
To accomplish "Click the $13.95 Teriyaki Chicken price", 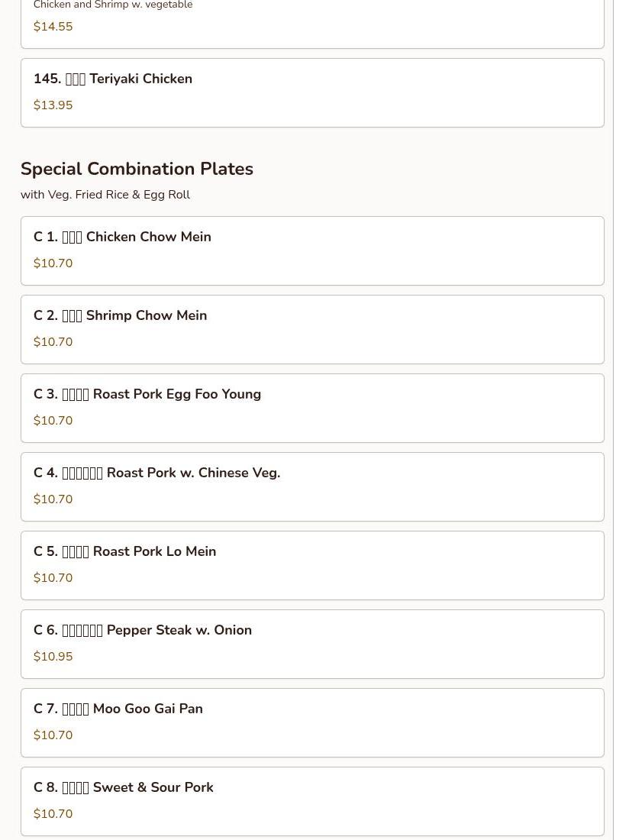I will click(x=53, y=105).
